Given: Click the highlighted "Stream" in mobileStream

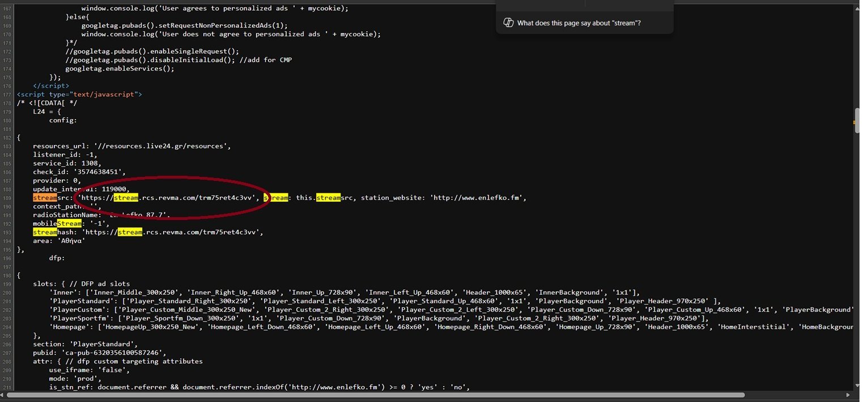Looking at the screenshot, I should (69, 223).
